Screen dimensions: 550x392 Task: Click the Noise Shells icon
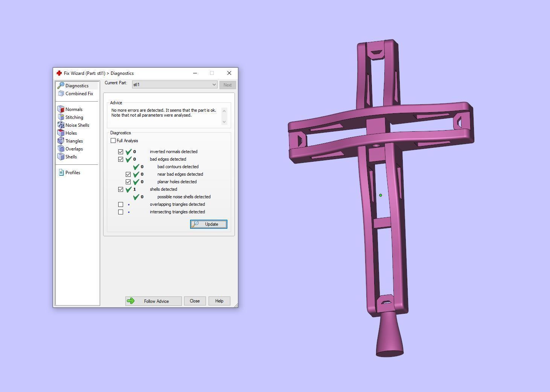pyautogui.click(x=61, y=125)
